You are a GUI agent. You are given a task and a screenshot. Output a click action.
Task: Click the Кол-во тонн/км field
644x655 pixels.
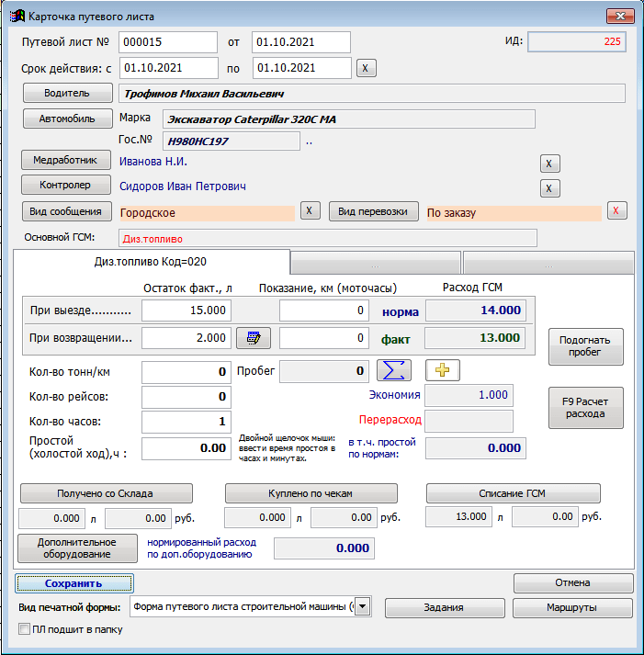(x=186, y=372)
